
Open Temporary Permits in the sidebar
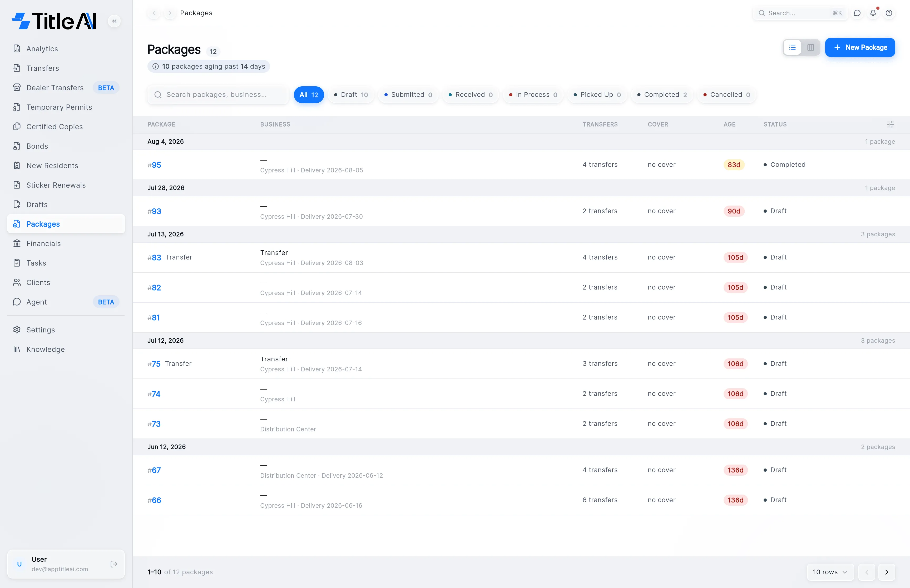click(66, 107)
